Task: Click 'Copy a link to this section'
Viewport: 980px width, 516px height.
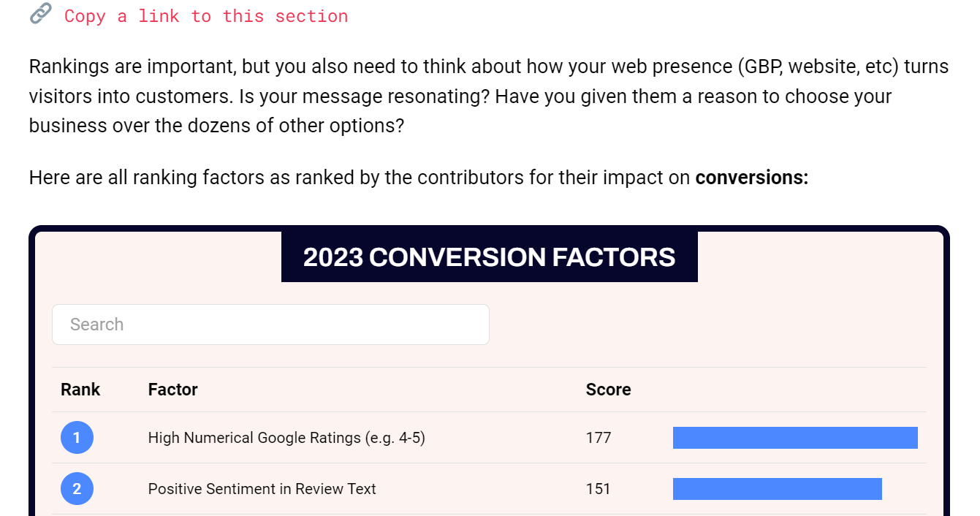Action: point(206,16)
